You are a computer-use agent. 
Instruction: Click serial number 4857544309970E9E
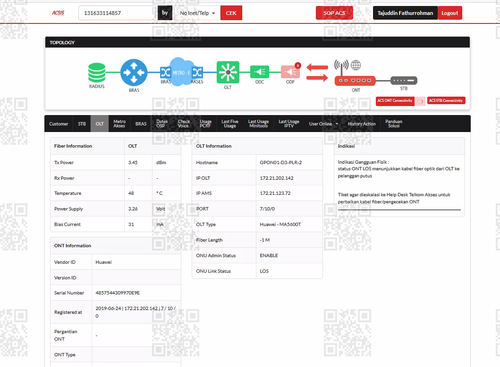click(117, 293)
